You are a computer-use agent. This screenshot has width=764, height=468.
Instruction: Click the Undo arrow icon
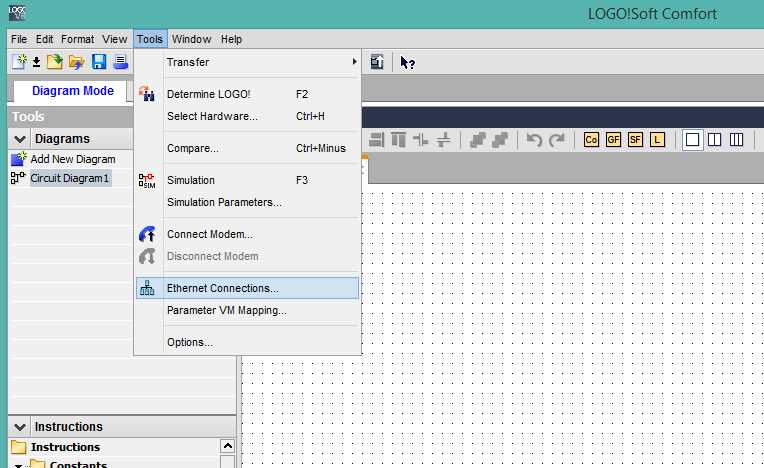pyautogui.click(x=534, y=140)
